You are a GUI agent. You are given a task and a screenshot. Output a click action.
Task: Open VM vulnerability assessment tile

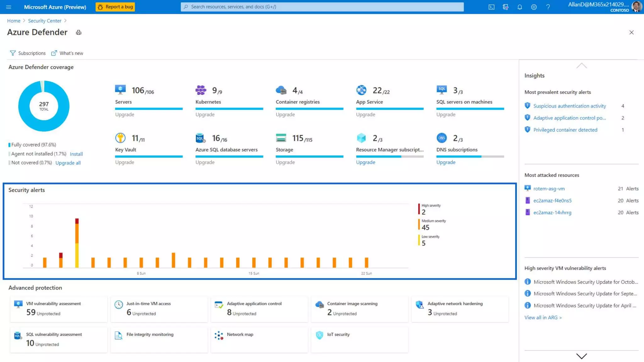coord(58,309)
